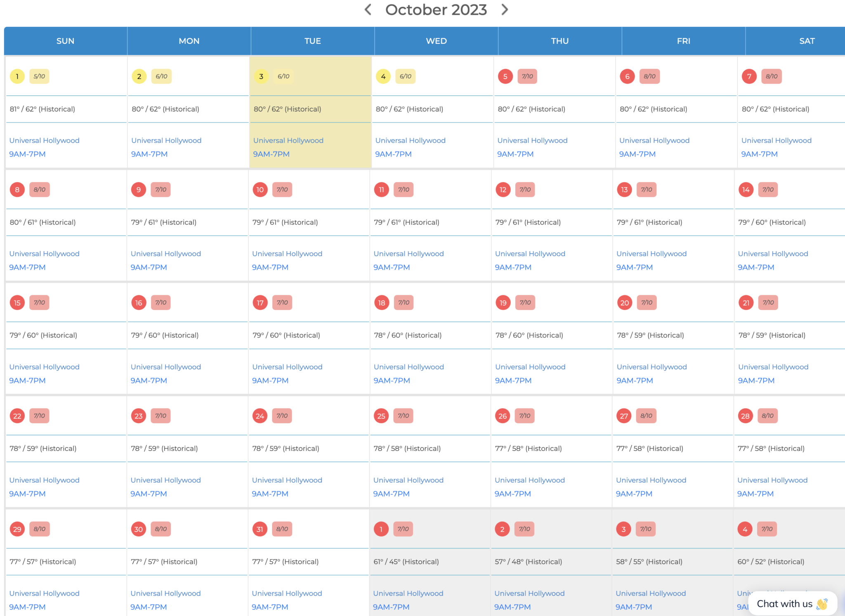Click the FRI column header
Screen dimensions: 845x616
[683, 41]
